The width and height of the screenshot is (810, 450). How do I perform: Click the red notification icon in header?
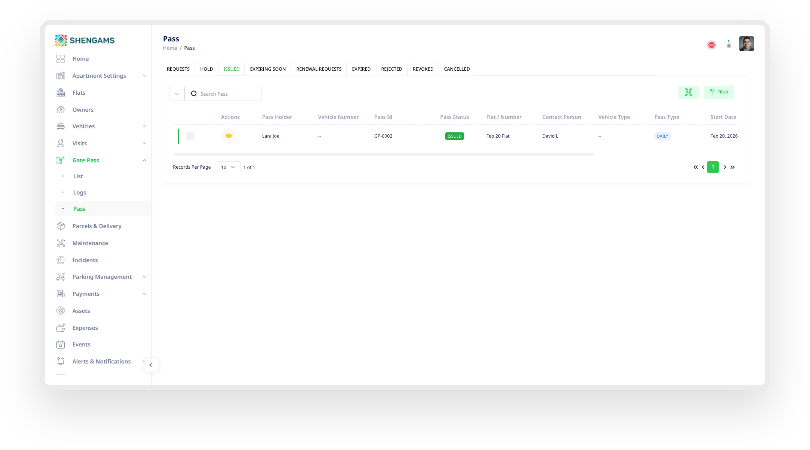tap(711, 45)
